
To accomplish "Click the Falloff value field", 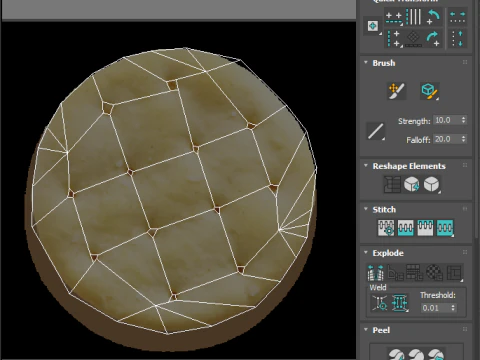I will pyautogui.click(x=447, y=139).
